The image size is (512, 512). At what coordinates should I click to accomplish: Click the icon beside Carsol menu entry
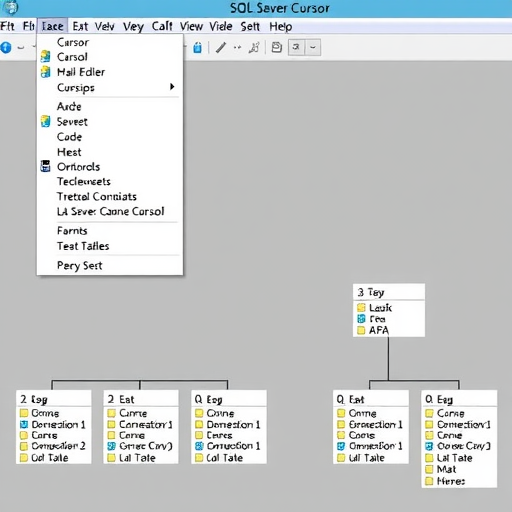tap(45, 57)
